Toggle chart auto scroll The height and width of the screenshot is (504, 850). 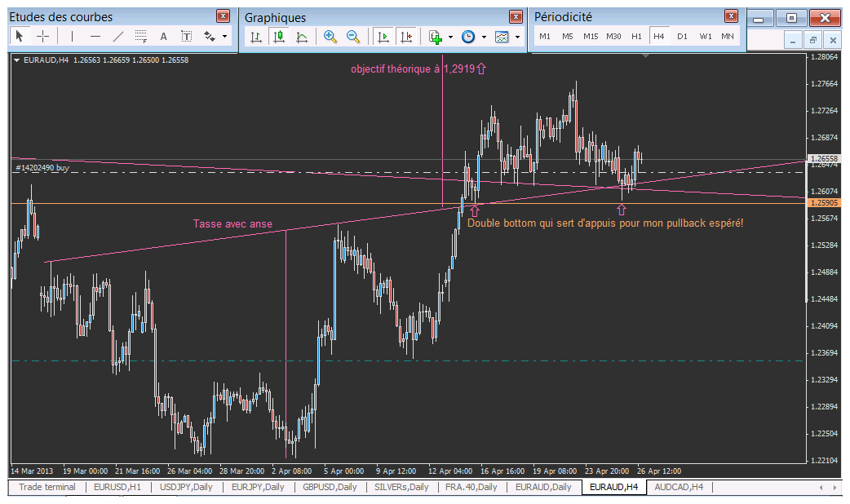(x=383, y=37)
